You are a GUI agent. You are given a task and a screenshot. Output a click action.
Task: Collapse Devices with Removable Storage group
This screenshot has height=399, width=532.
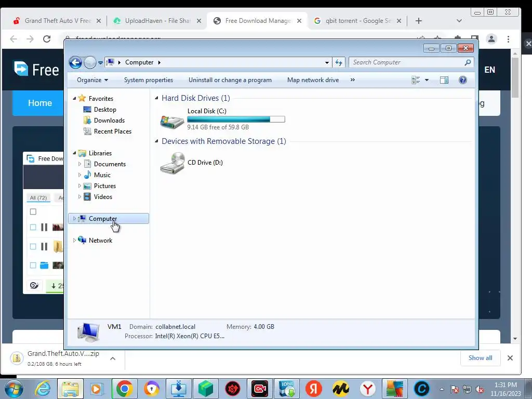156,141
